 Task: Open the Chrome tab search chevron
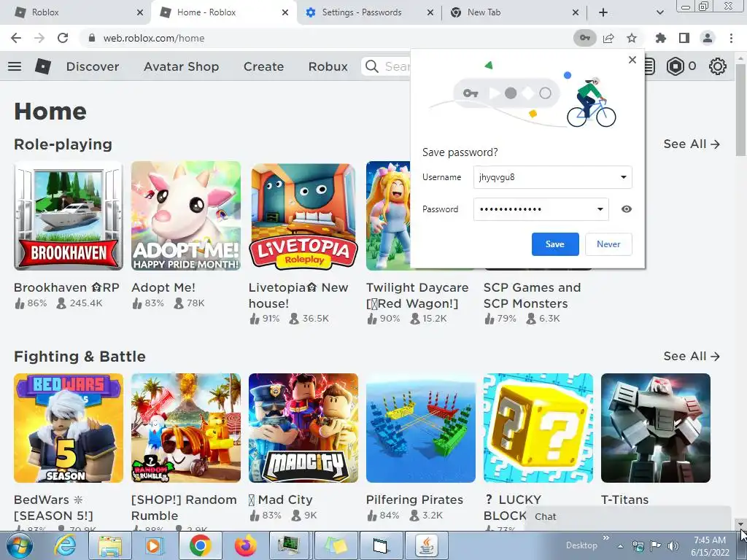click(x=659, y=12)
